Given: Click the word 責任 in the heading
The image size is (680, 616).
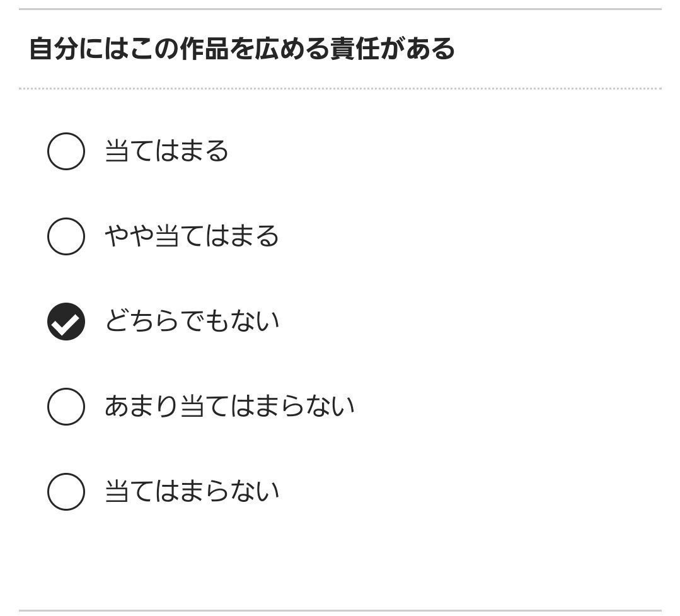Looking at the screenshot, I should 354,49.
